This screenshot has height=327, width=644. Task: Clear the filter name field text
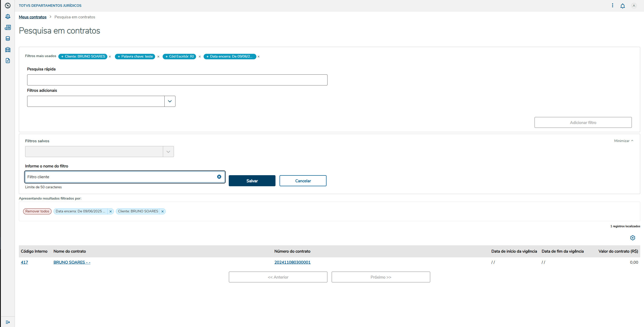pos(219,177)
